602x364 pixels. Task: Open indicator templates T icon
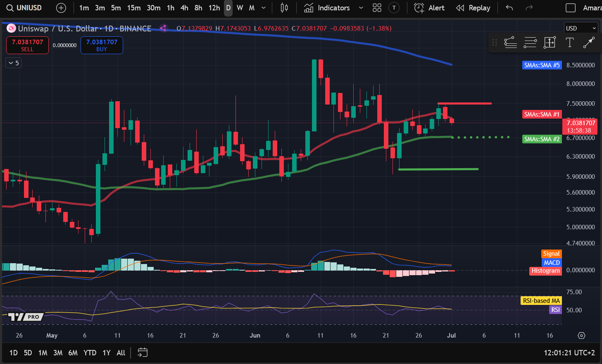pyautogui.click(x=394, y=8)
